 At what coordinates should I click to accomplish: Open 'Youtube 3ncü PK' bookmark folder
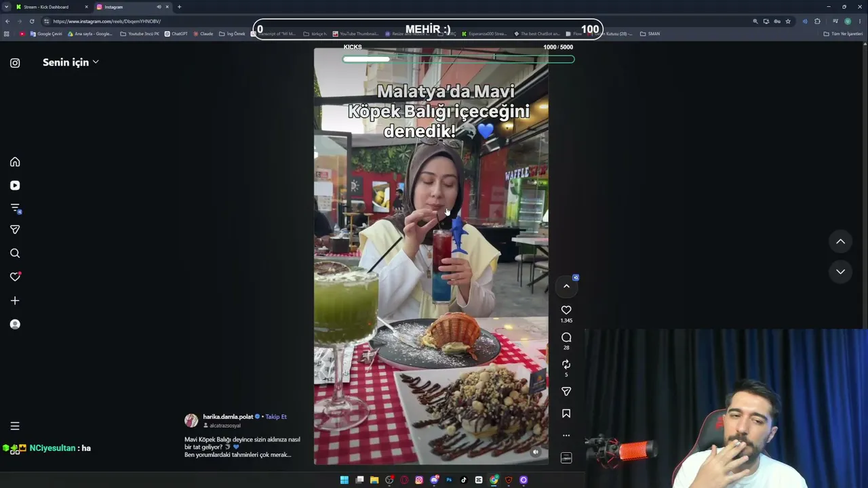pos(140,34)
